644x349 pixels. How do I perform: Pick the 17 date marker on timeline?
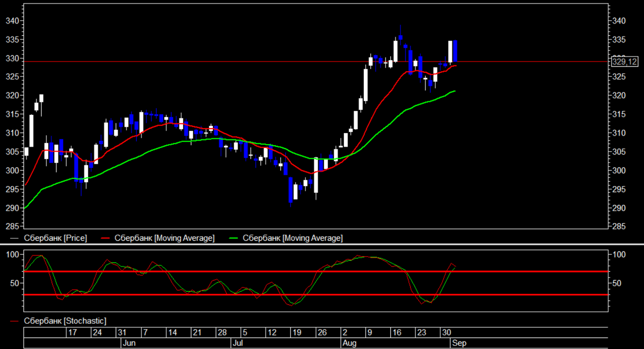[x=73, y=332]
